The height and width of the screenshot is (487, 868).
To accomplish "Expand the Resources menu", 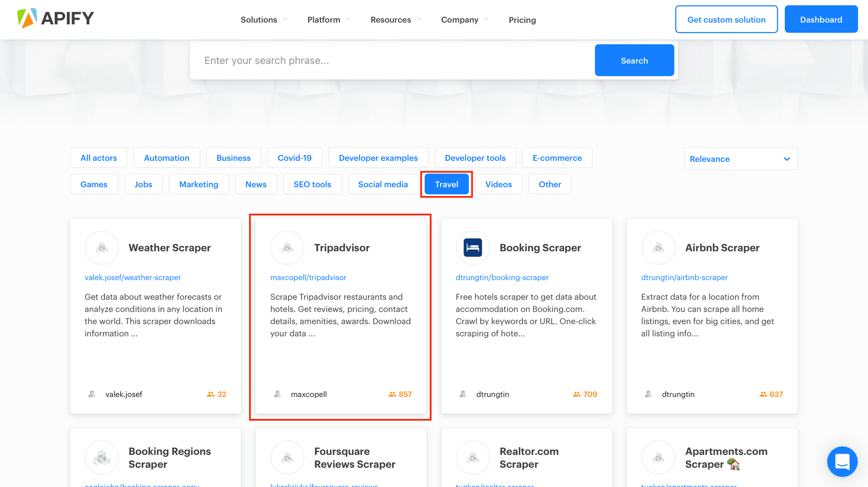I will [396, 20].
